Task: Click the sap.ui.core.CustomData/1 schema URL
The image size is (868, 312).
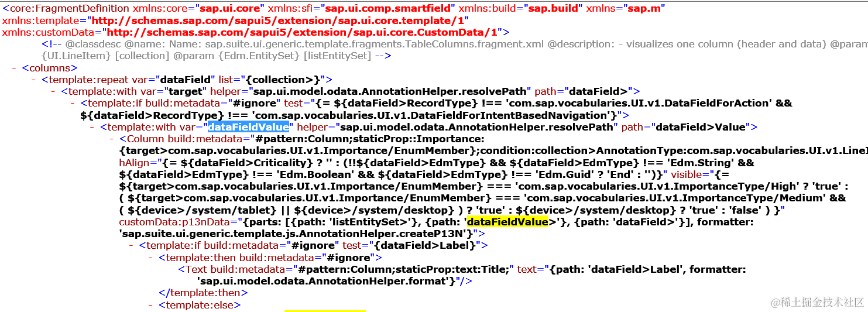Action: [x=301, y=32]
